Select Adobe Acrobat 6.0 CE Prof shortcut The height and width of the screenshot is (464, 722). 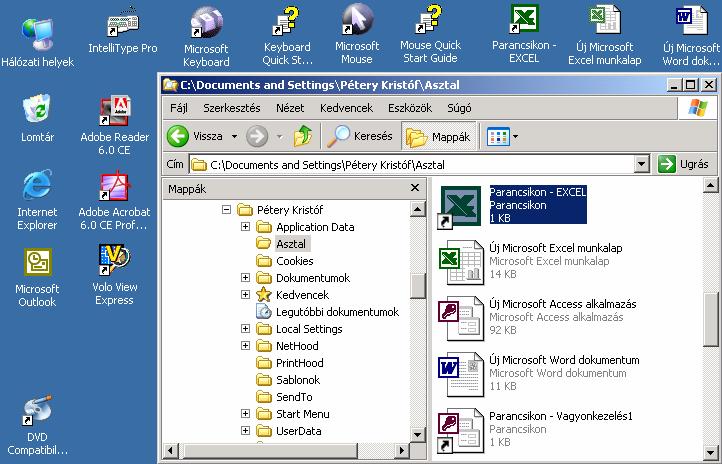114,201
